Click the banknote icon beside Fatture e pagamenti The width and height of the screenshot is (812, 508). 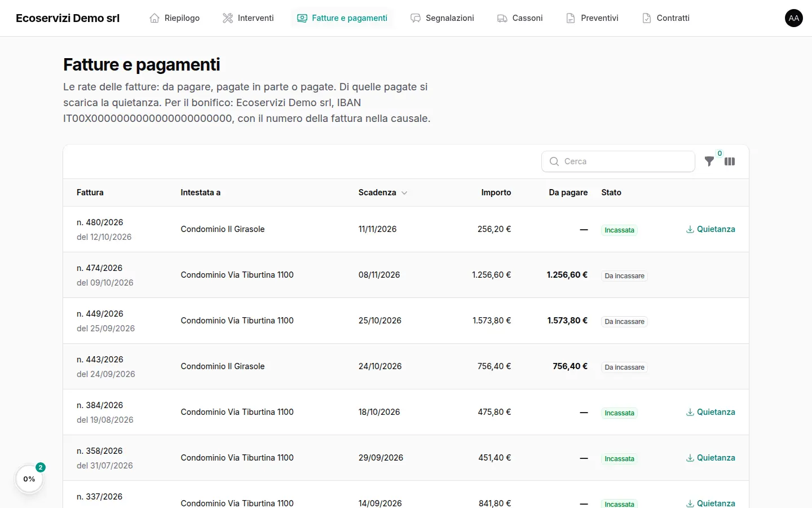coord(302,18)
